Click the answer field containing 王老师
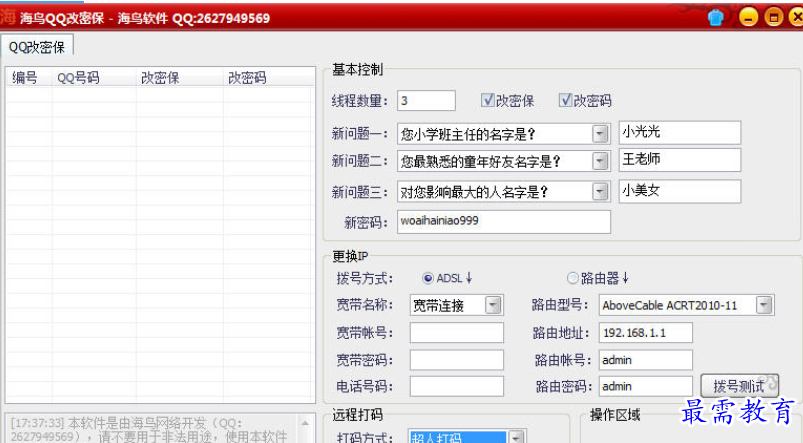Image resolution: width=803 pixels, height=443 pixels. [680, 160]
